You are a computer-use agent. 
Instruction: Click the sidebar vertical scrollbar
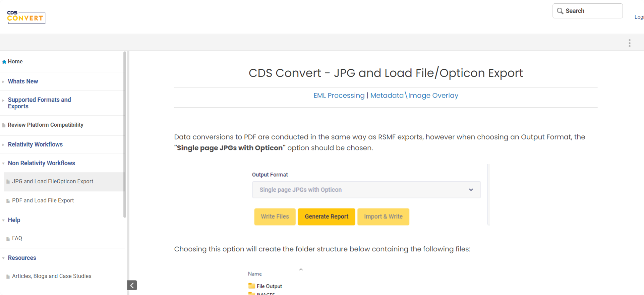(125, 134)
